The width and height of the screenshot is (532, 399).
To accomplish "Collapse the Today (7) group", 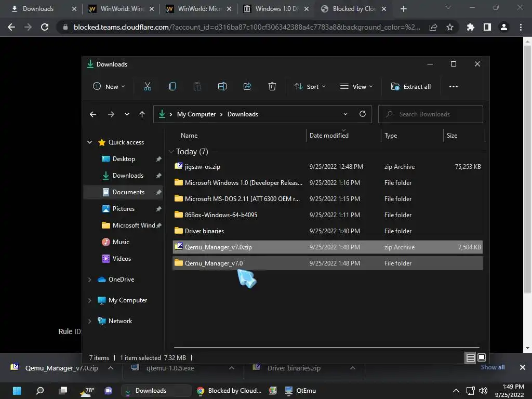I will [x=171, y=152].
